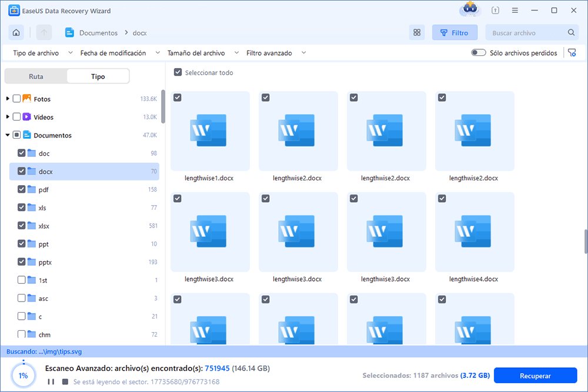The height and width of the screenshot is (392, 588).
Task: Uncheck the docx folder checkbox
Action: click(21, 171)
